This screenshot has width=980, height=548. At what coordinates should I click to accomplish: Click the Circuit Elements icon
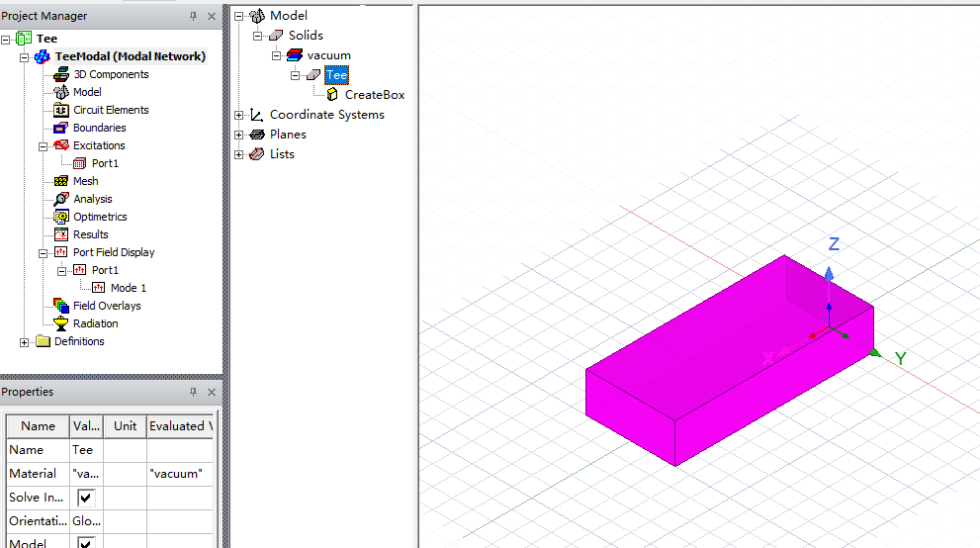(60, 110)
